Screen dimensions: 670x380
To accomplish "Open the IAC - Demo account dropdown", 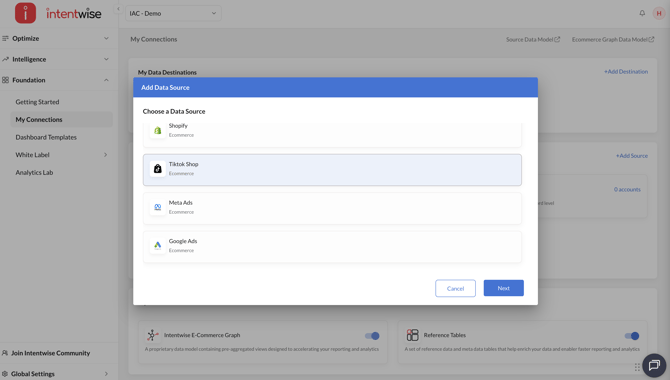I will [x=173, y=13].
